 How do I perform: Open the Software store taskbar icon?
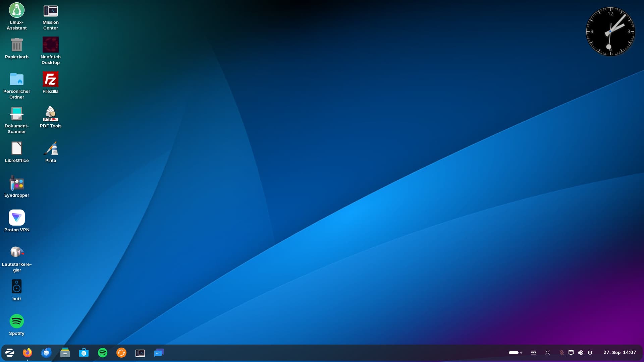pos(84,353)
